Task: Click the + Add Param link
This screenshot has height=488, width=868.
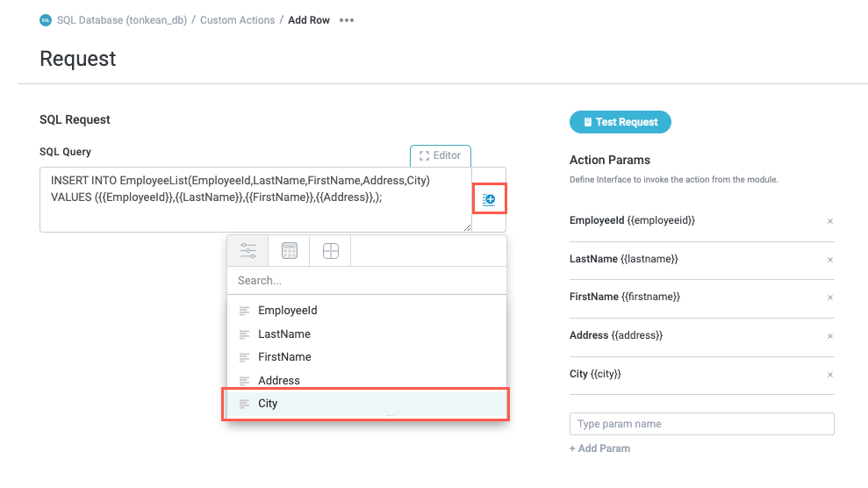Action: 599,449
